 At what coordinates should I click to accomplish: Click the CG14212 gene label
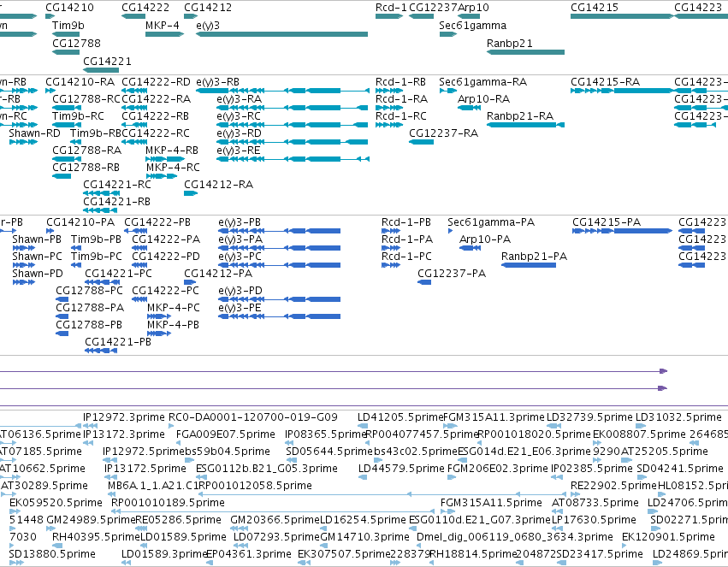click(x=208, y=8)
